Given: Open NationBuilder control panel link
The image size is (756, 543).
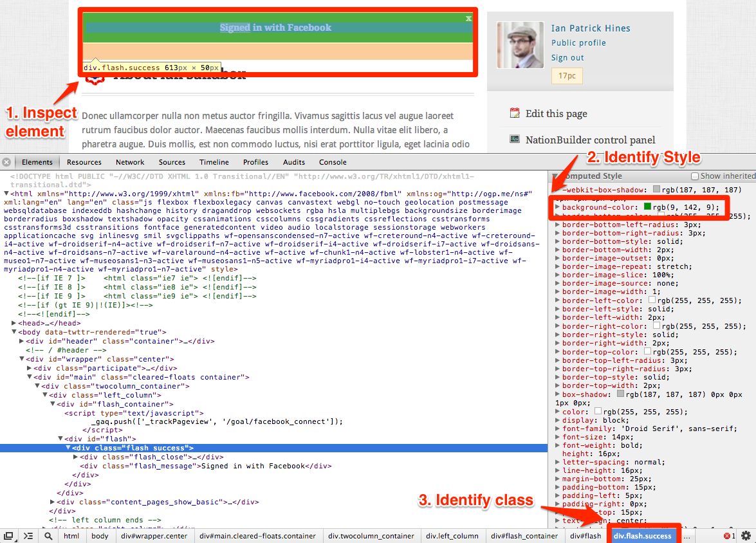Looking at the screenshot, I should (590, 140).
